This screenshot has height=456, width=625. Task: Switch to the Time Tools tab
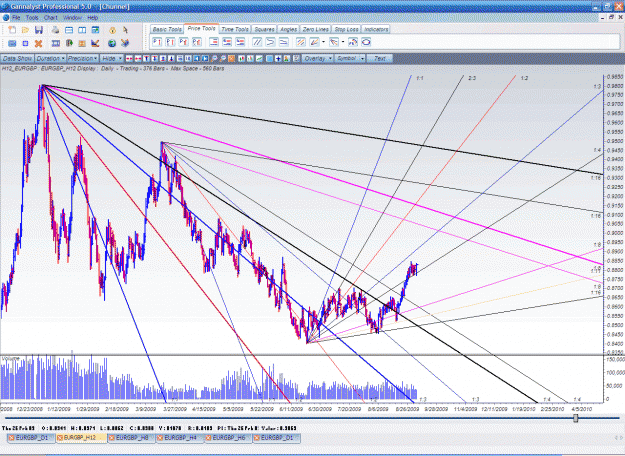[x=235, y=29]
